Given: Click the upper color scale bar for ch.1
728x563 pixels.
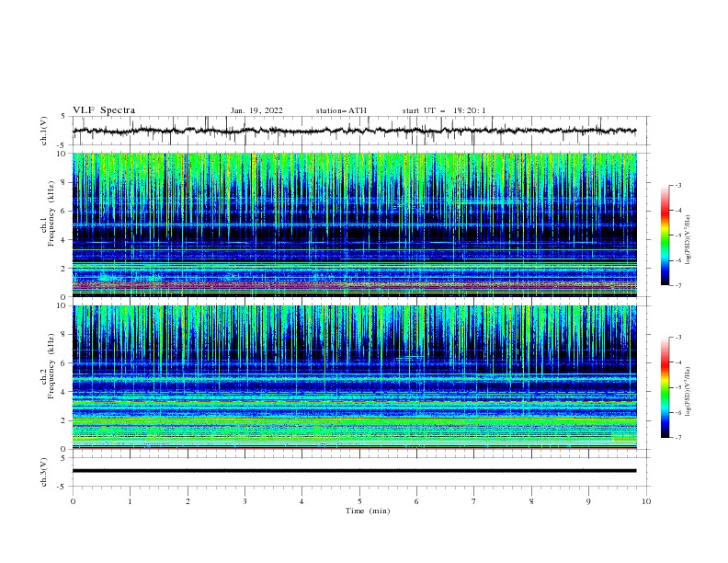Looking at the screenshot, I should click(x=665, y=236).
